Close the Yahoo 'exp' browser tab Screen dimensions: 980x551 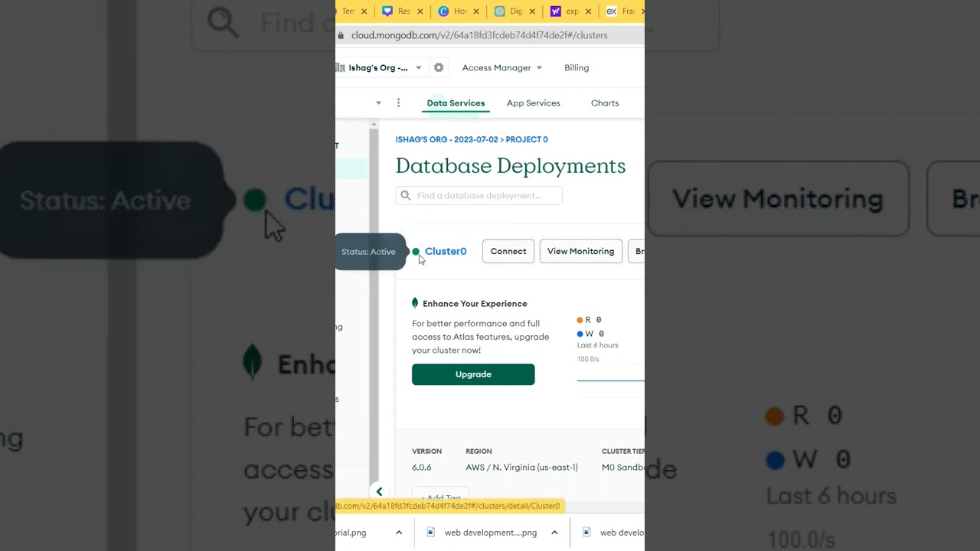589,11
